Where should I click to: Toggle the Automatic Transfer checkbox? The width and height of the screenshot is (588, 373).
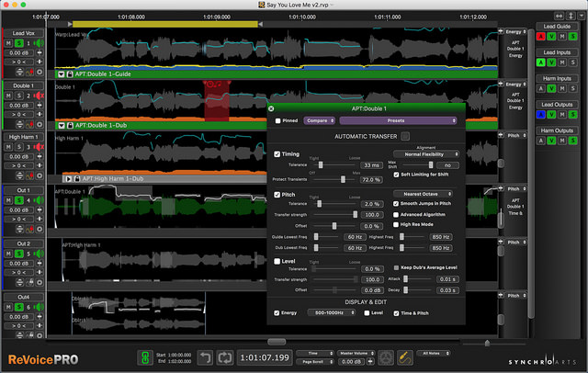click(405, 137)
